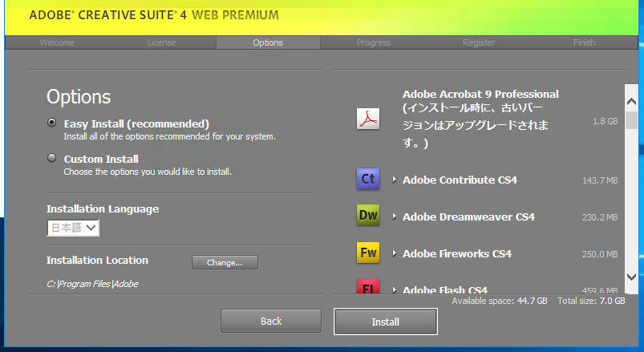Viewport: 644px width, 352px height.
Task: Start installation with the Install button
Action: click(385, 322)
